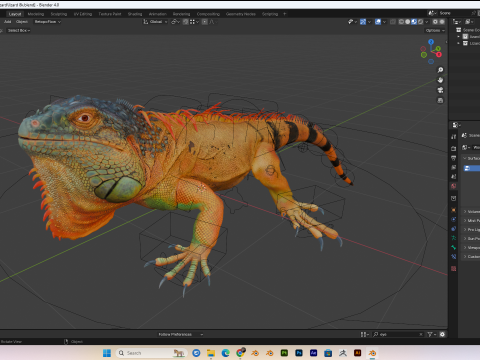Switch to Wireframe viewport shading
Image resolution: width=480 pixels, height=360 pixels.
[401, 22]
